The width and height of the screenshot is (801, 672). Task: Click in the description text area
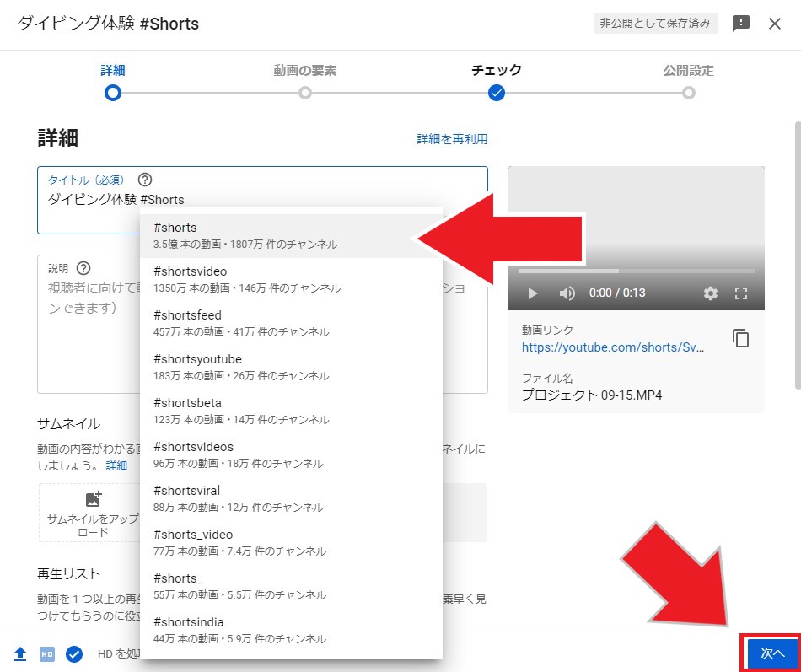point(262,324)
